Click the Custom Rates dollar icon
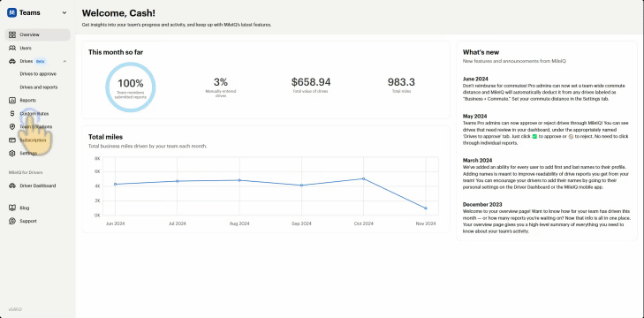Screen dimensions: 644x318 [12, 113]
